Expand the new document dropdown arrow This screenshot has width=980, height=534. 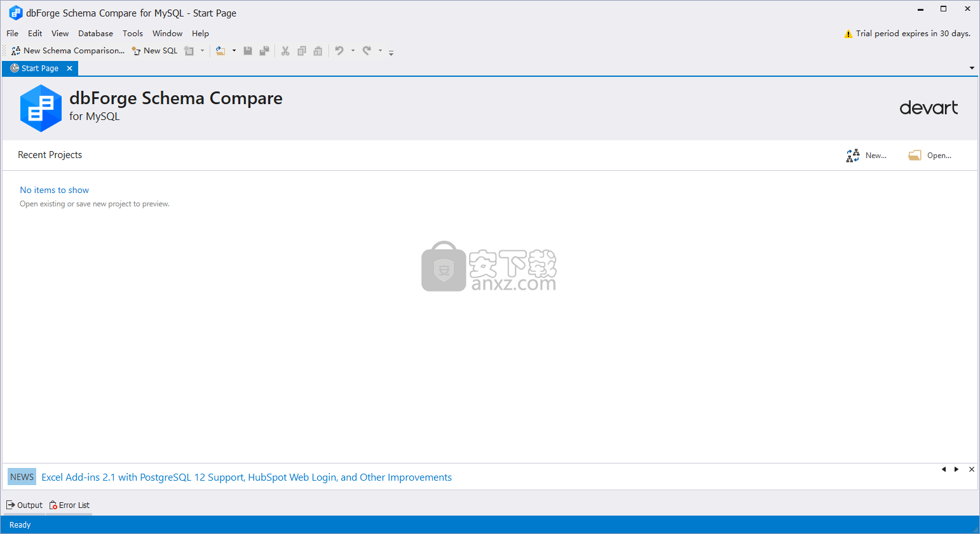(x=203, y=51)
